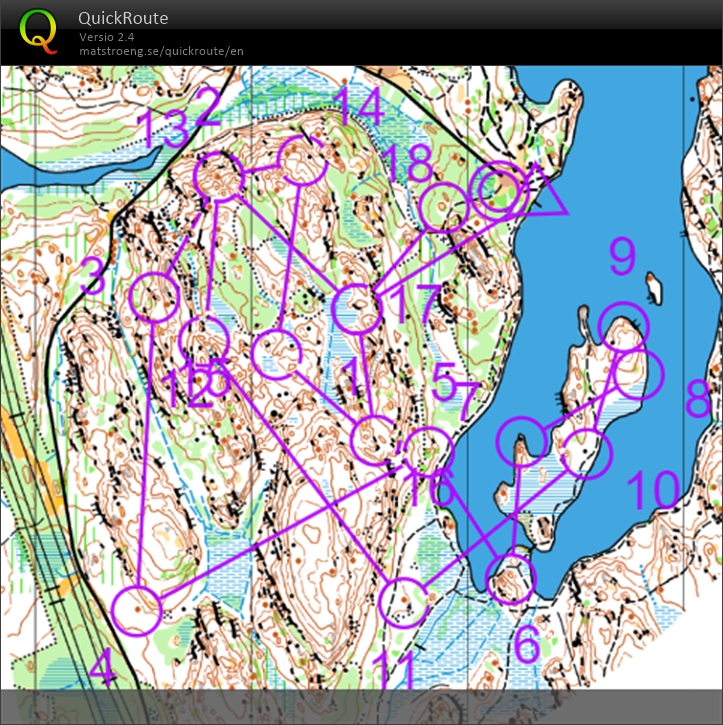Select the double-circle finish marker
723x725 pixels.
pos(498,192)
